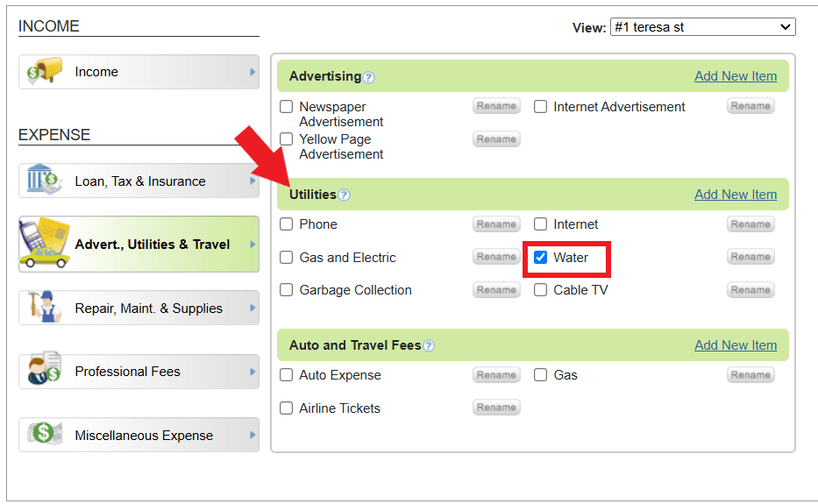
Task: Uncheck the Water checkbox
Action: pyautogui.click(x=541, y=258)
